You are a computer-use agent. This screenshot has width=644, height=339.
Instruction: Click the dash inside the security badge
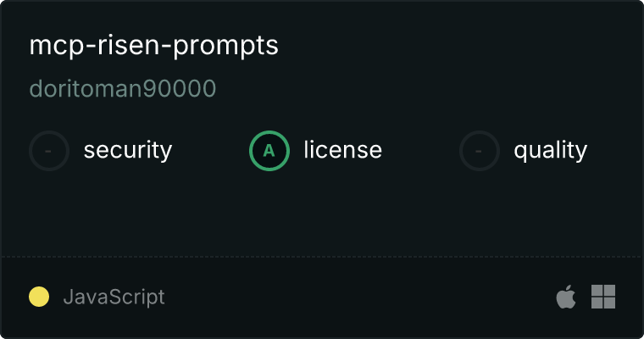coord(48,151)
